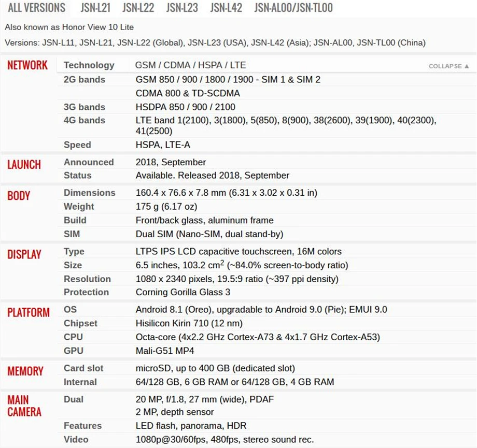Viewport: 477px width, 448px height.
Task: Click the '2018, September' announced value
Action: click(171, 162)
